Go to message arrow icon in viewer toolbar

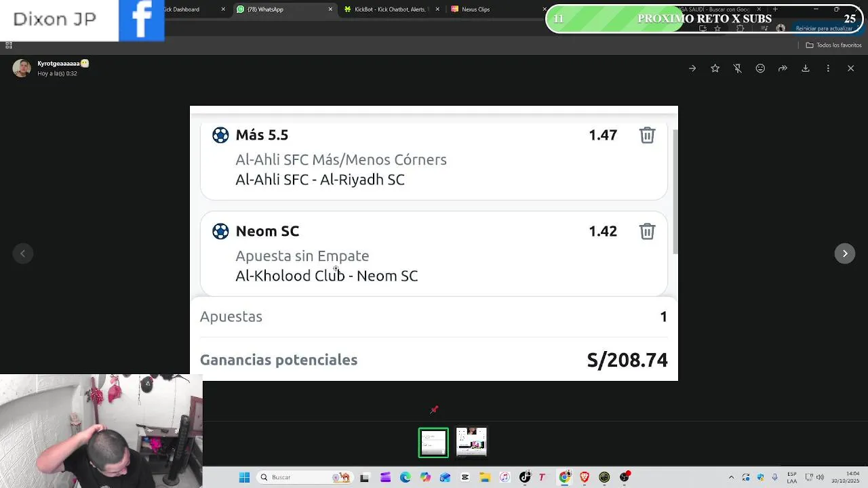(692, 68)
